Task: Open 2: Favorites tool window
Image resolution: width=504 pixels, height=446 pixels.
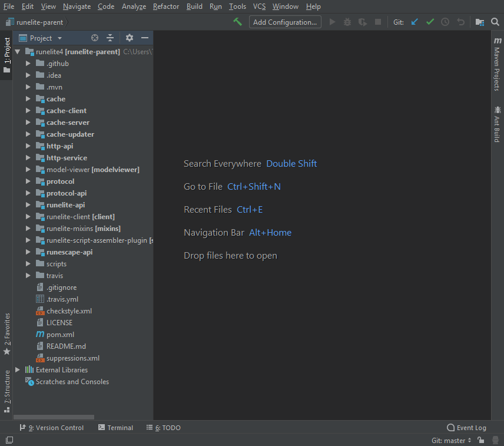Action: pos(6,334)
